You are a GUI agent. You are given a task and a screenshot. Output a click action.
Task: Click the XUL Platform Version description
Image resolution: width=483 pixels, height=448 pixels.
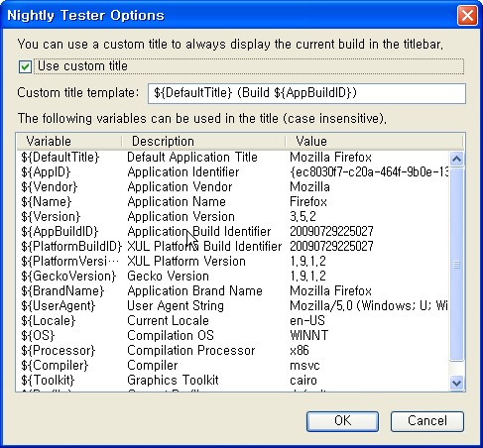coord(186,261)
